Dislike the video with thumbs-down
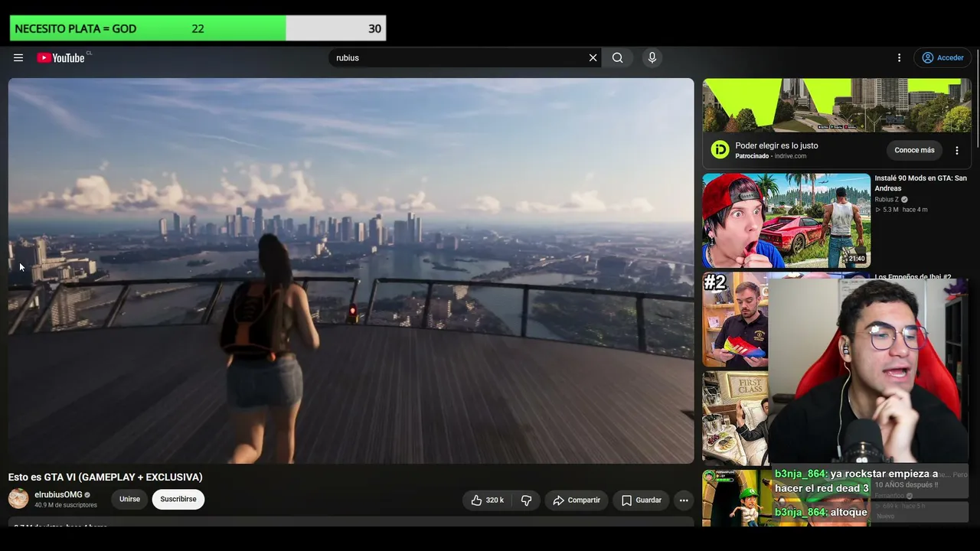This screenshot has width=980, height=551. [526, 500]
